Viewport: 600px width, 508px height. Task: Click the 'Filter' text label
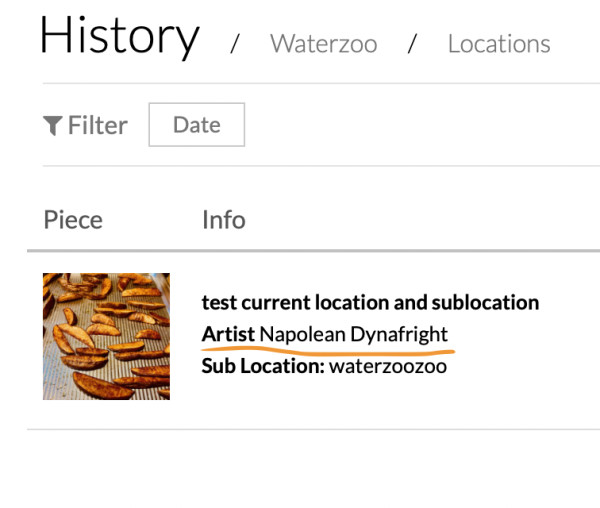tap(98, 125)
